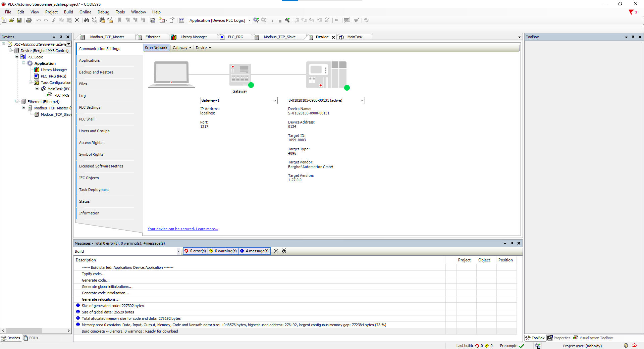
Task: Open the Build message category dropdown
Action: (178, 251)
